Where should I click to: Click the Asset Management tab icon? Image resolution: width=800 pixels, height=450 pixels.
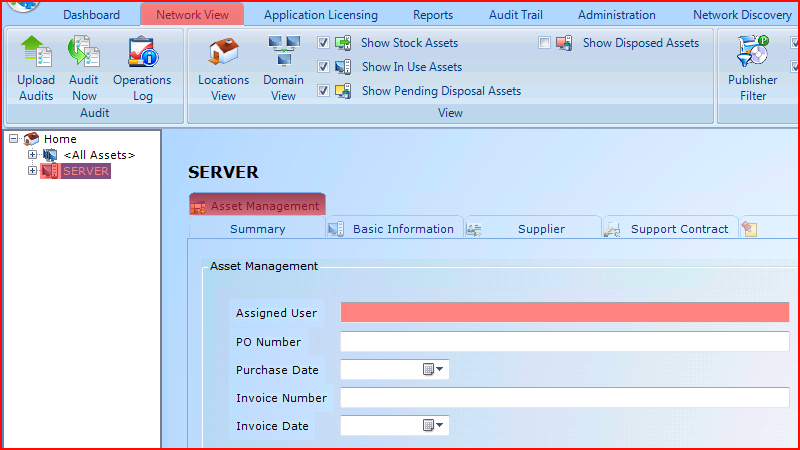coord(198,207)
